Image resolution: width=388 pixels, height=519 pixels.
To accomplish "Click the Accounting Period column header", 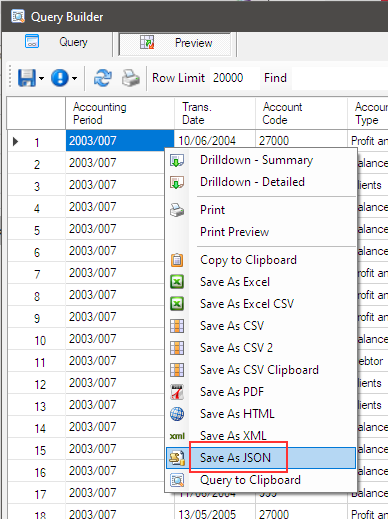I will 120,113.
